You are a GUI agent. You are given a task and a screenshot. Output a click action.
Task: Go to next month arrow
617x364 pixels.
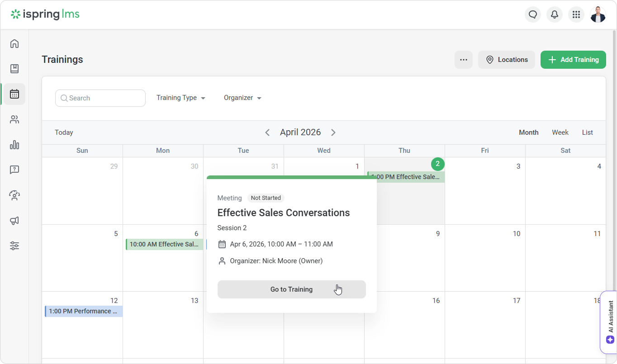[333, 132]
